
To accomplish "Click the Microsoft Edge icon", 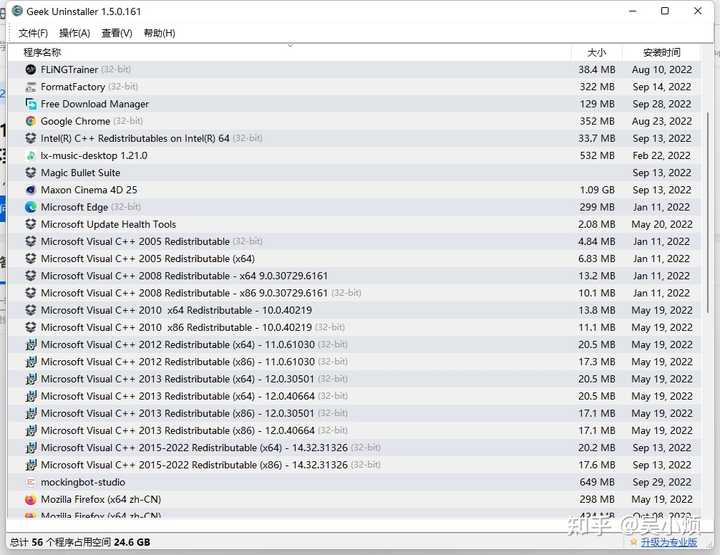I will click(31, 207).
